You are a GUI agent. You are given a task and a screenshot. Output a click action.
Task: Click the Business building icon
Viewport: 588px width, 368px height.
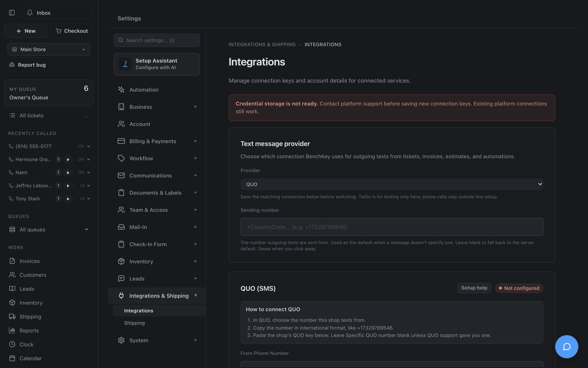pyautogui.click(x=121, y=107)
